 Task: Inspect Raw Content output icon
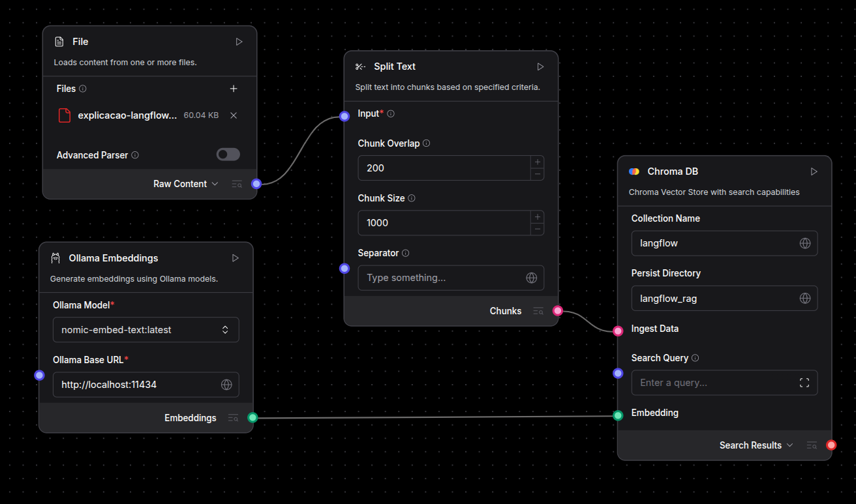[237, 184]
